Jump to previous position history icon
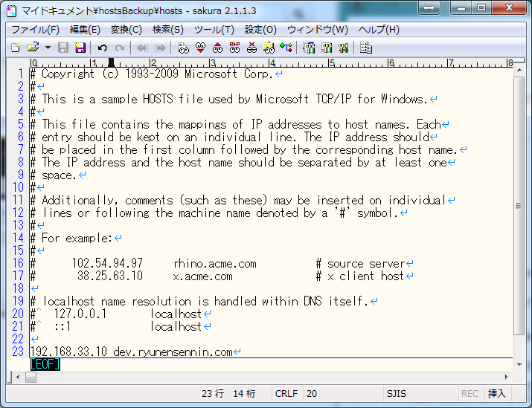Screen dimensions: 532x408 tap(142, 48)
